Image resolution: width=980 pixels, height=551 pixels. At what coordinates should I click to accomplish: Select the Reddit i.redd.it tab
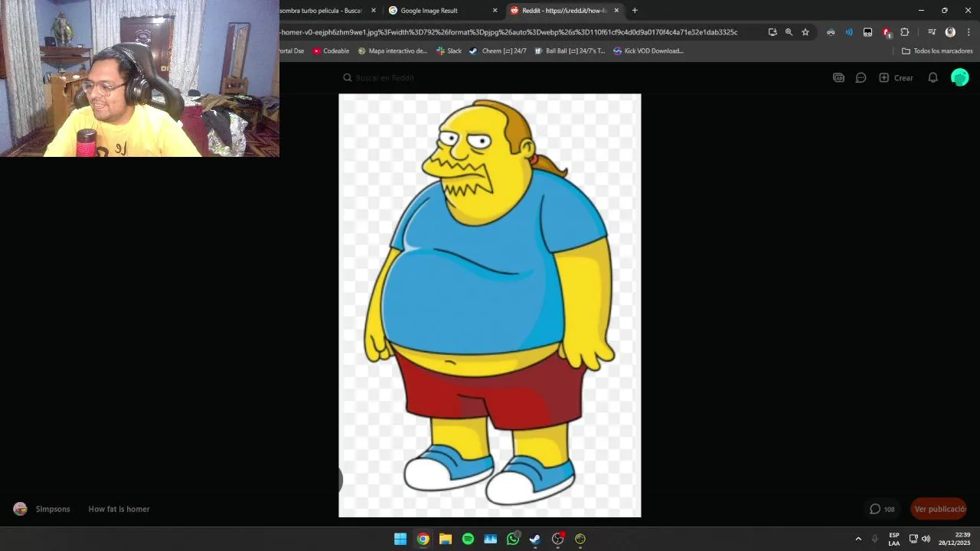(x=564, y=11)
